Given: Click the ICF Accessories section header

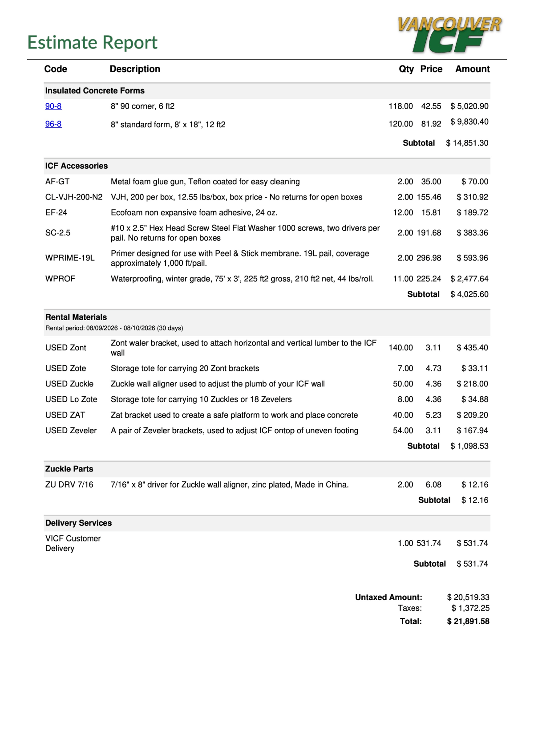Looking at the screenshot, I should (77, 166).
